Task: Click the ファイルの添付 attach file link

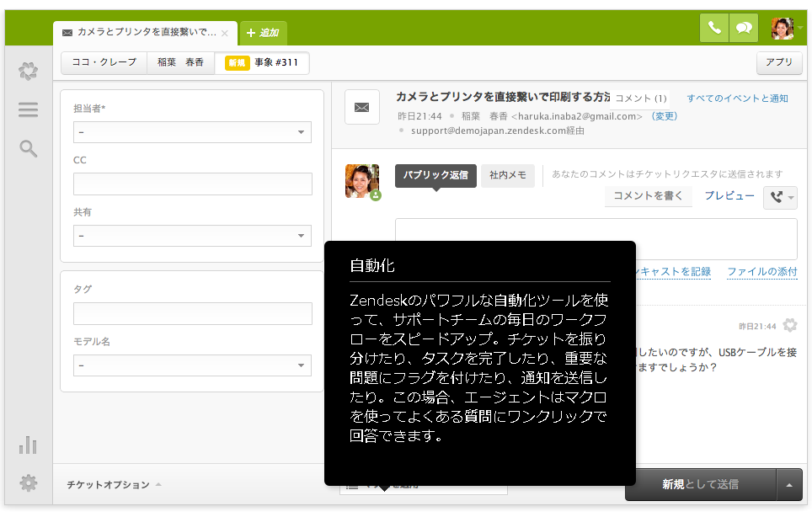Action: (x=761, y=272)
